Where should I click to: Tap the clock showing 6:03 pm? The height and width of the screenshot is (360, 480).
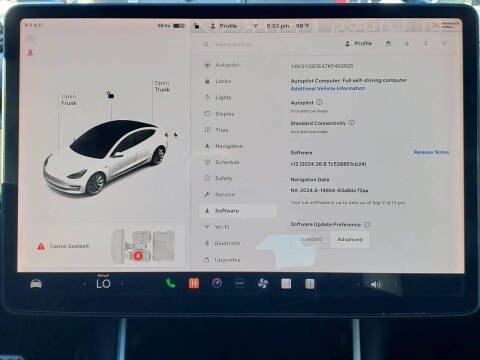point(278,26)
